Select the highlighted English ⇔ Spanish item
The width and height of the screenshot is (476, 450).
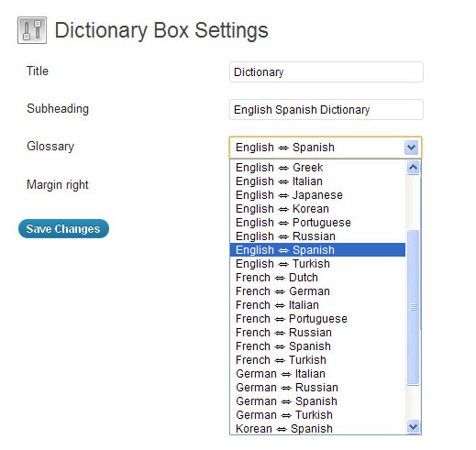tap(317, 250)
